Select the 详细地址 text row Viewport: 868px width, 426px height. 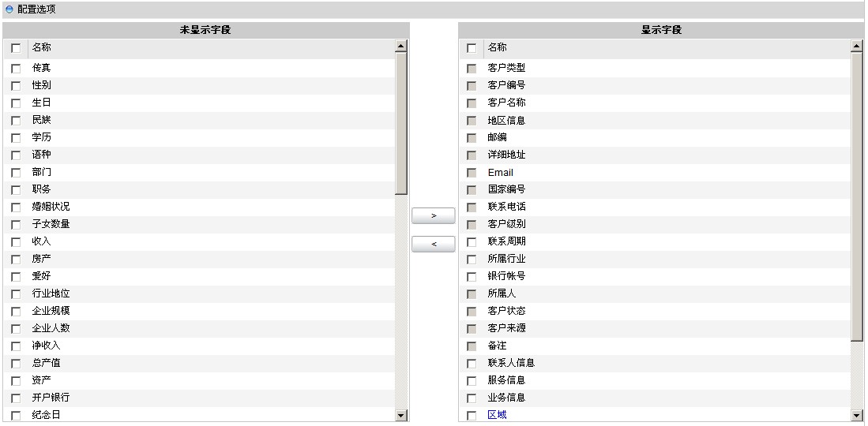[506, 155]
